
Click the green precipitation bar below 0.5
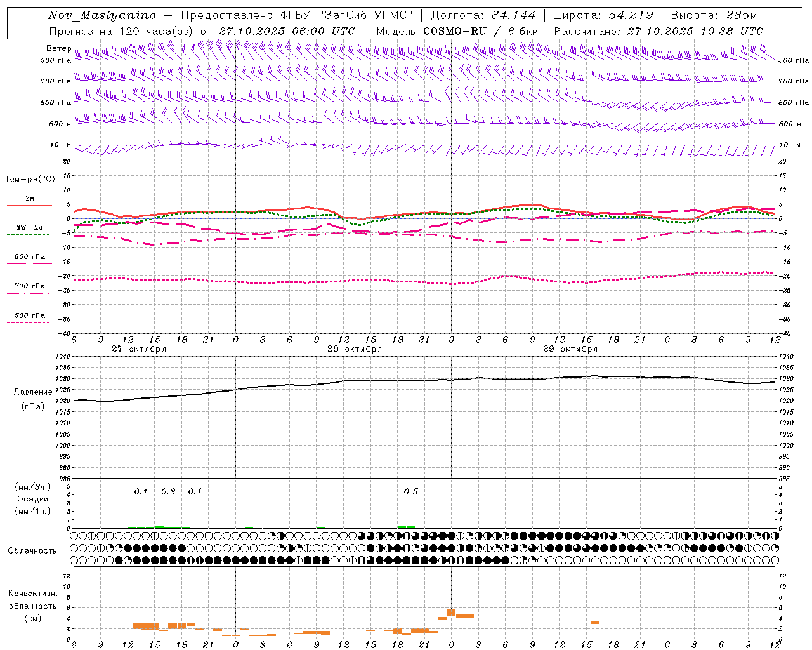click(x=406, y=526)
